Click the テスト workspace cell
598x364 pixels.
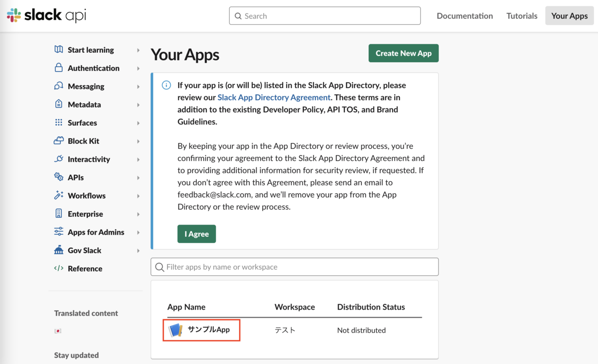[x=285, y=330]
